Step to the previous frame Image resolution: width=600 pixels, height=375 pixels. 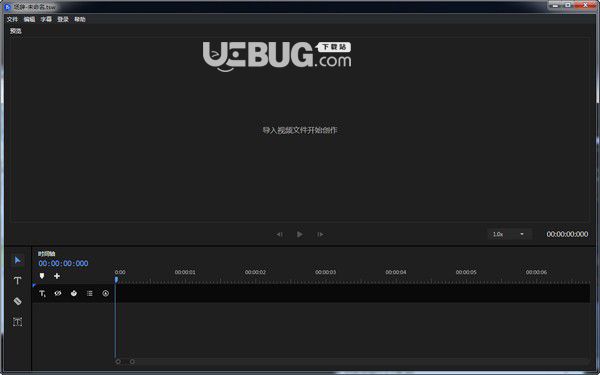(x=280, y=234)
